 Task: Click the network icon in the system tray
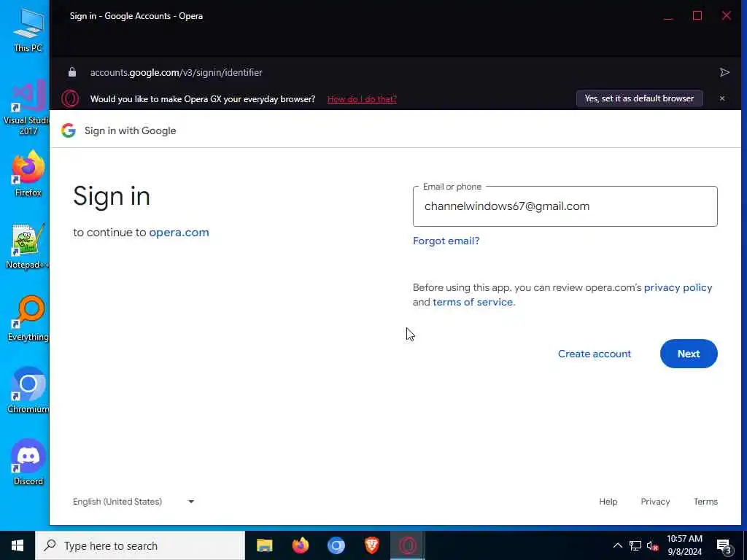(x=635, y=545)
